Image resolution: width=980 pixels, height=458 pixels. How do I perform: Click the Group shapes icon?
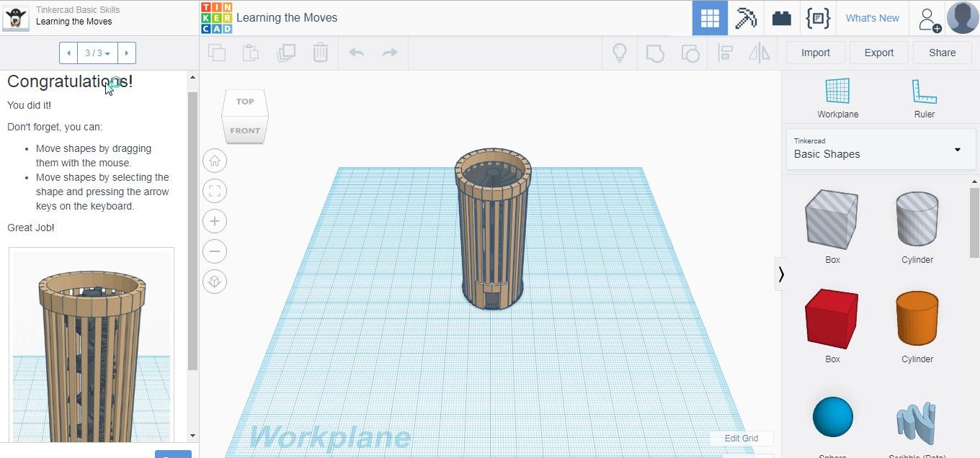655,53
